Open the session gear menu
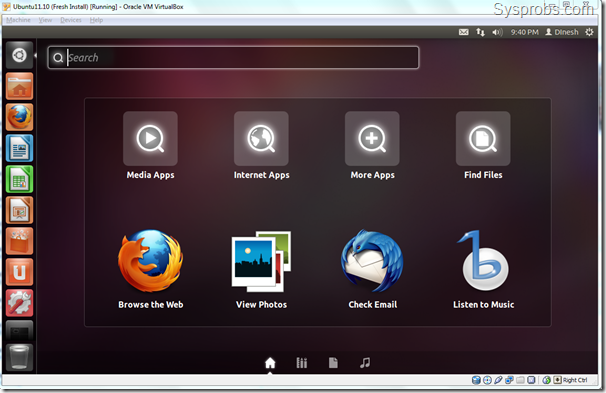Screen dimensions: 606x393 pyautogui.click(x=589, y=32)
